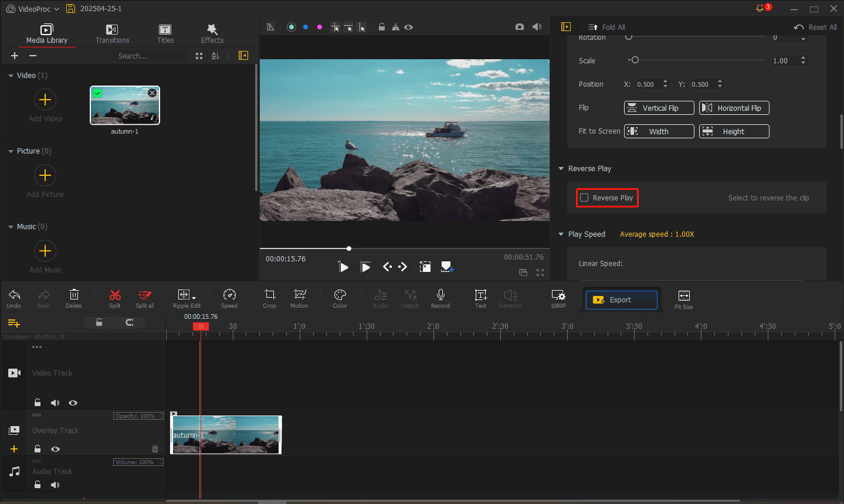This screenshot has width=844, height=504.
Task: Toggle Video Track visibility eye
Action: pyautogui.click(x=73, y=403)
